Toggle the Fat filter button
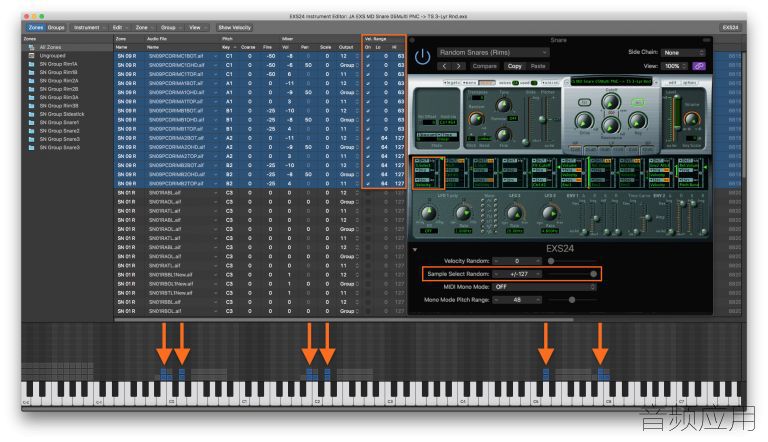This screenshot has width=768, height=442. (x=584, y=102)
